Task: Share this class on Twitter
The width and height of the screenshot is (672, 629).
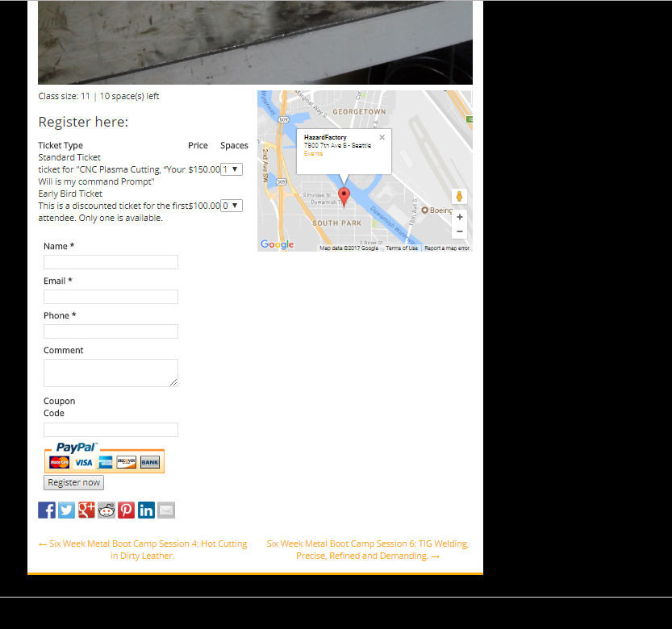Action: (x=66, y=510)
